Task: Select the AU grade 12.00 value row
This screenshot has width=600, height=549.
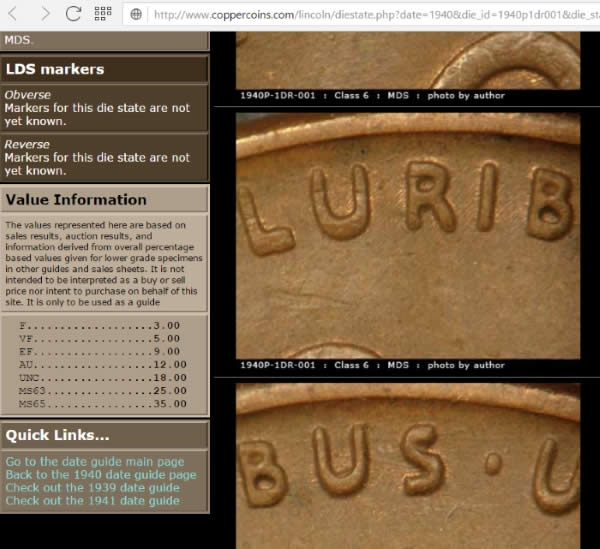Action: [103, 364]
